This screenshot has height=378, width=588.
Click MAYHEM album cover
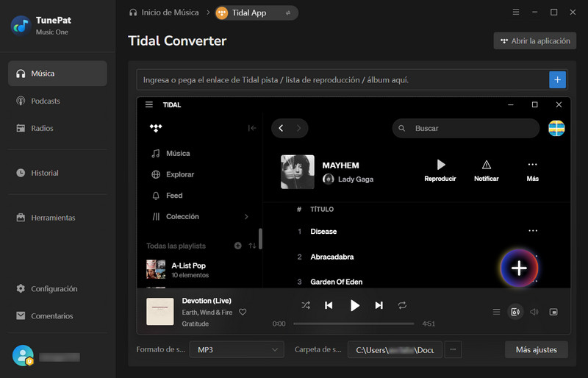tap(298, 172)
